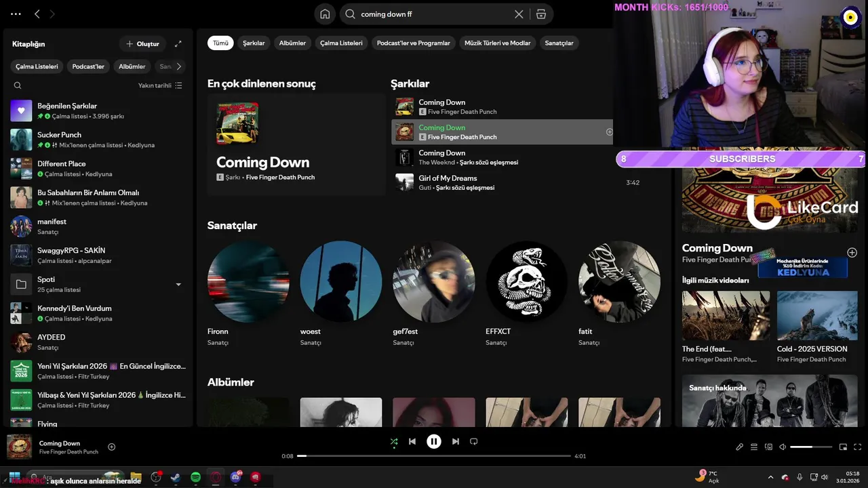The image size is (868, 488).
Task: Skip to previous track
Action: coord(412,441)
